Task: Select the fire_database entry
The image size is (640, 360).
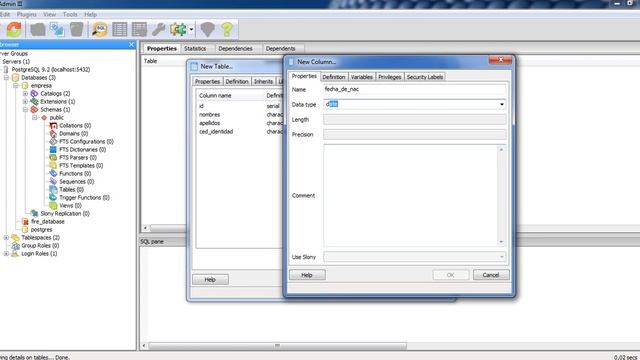Action: click(48, 221)
